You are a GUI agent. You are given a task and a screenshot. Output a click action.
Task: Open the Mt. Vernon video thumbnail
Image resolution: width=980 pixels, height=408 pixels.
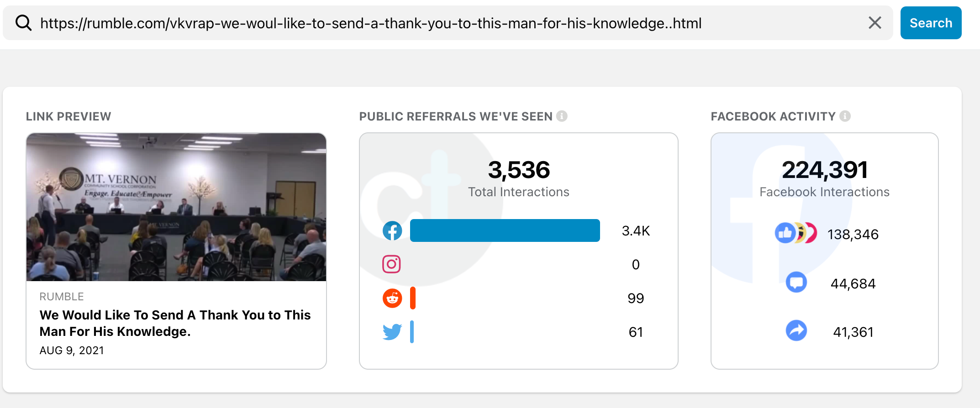176,207
